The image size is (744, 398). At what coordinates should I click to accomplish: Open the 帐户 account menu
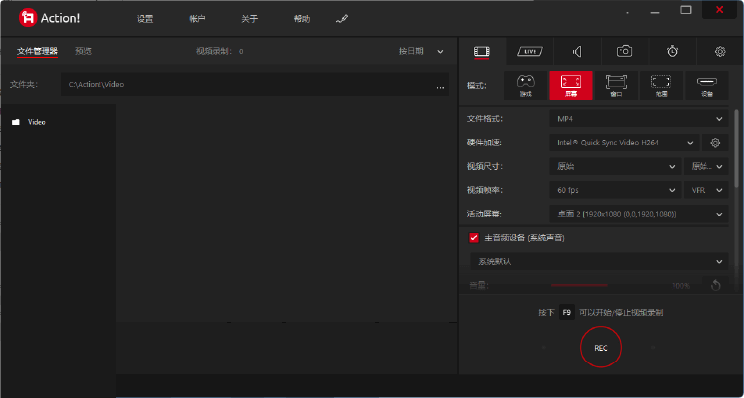click(197, 19)
